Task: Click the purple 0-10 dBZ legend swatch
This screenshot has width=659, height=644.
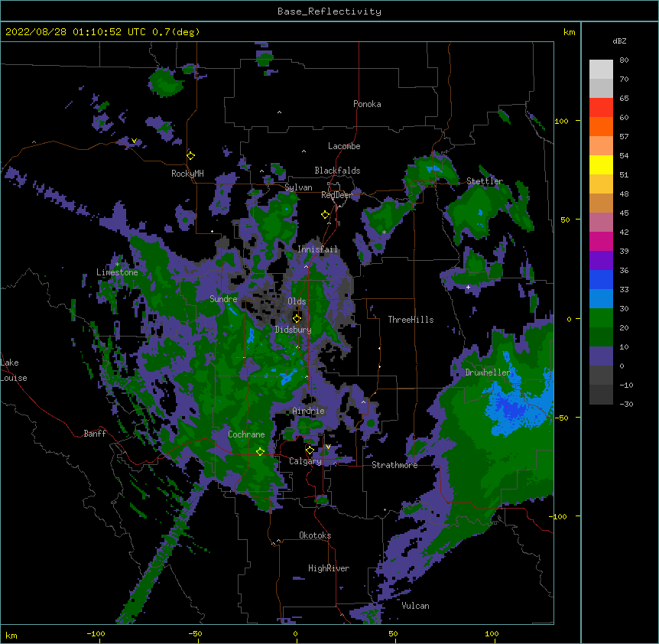Action: pyautogui.click(x=601, y=356)
